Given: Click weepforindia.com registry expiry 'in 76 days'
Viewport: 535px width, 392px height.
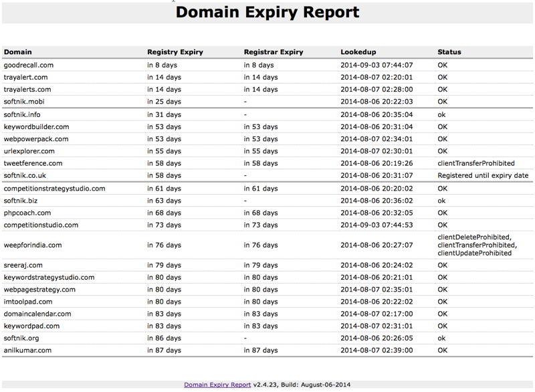Looking at the screenshot, I should (164, 245).
